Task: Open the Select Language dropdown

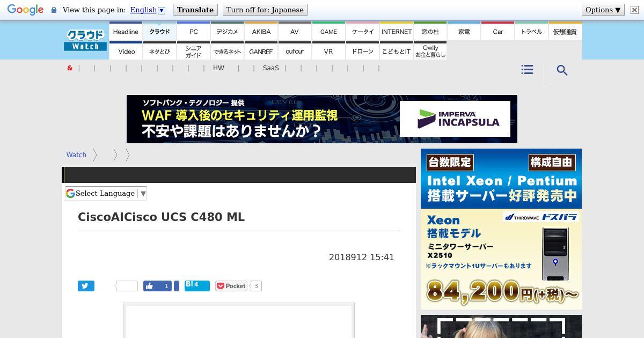Action: [x=106, y=193]
